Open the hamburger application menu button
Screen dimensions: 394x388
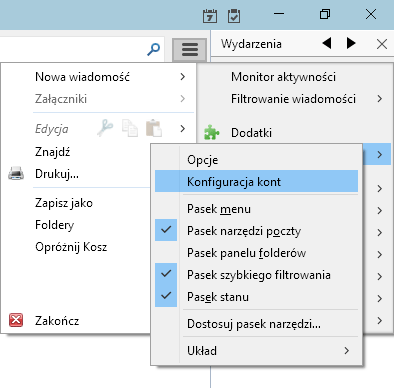(x=190, y=50)
